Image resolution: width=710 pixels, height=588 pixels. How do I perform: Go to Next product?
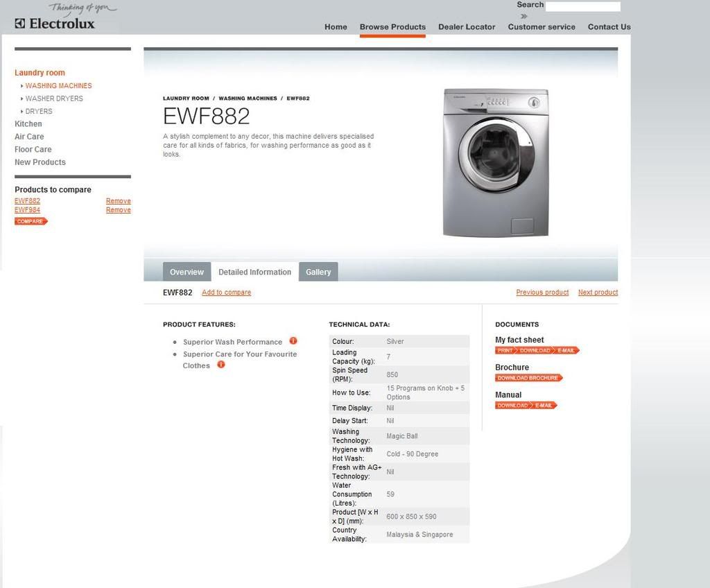coord(598,292)
